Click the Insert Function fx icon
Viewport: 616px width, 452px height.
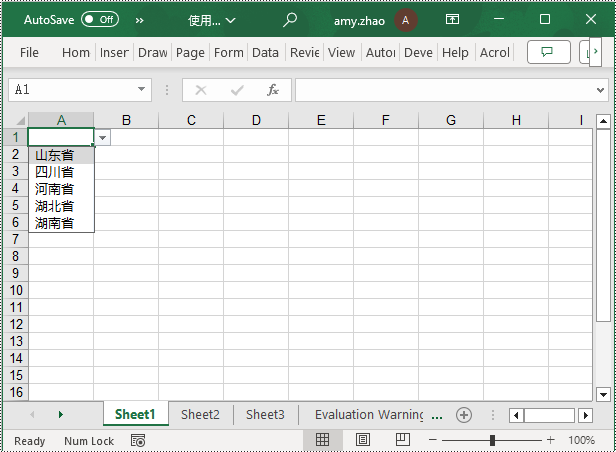point(273,90)
